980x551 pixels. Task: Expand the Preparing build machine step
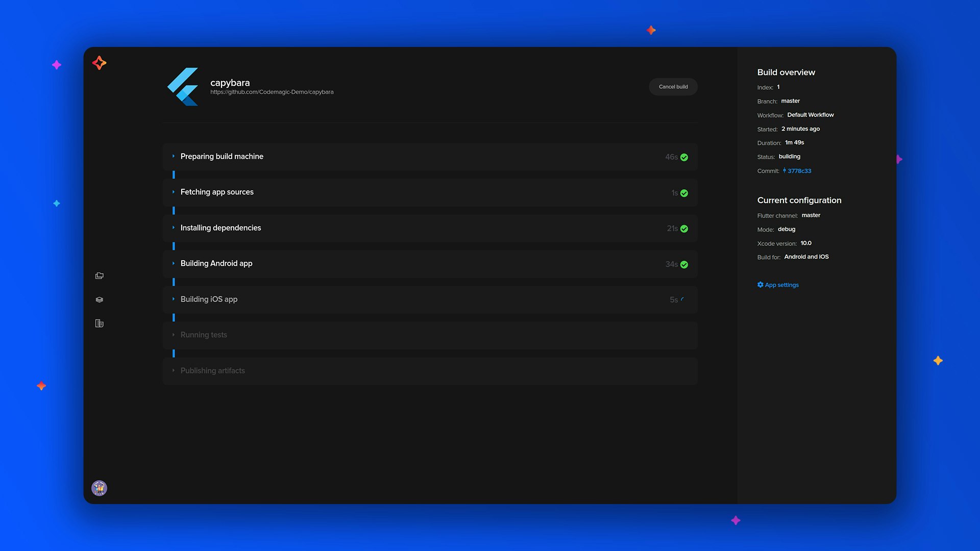174,157
